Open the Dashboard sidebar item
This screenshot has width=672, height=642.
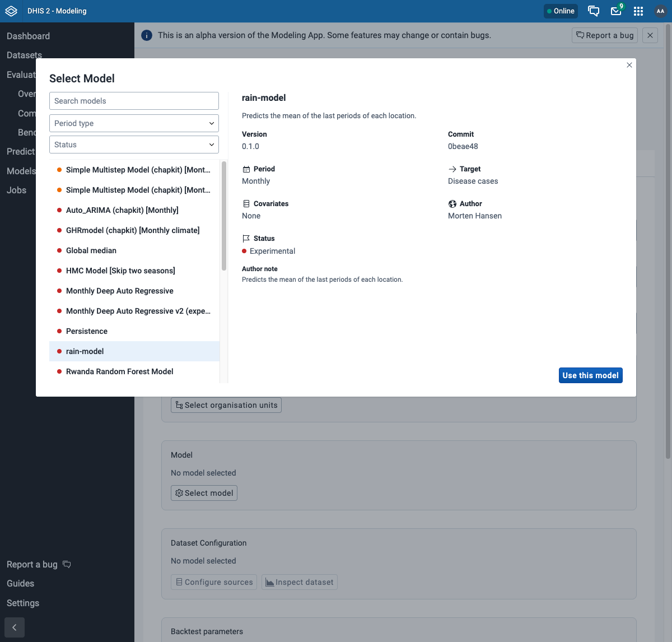pos(28,36)
